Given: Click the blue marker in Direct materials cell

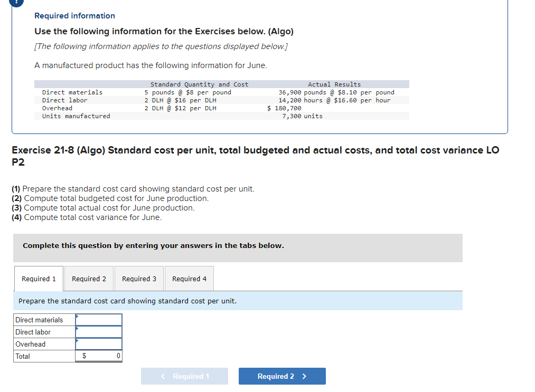Looking at the screenshot, I should [77, 317].
